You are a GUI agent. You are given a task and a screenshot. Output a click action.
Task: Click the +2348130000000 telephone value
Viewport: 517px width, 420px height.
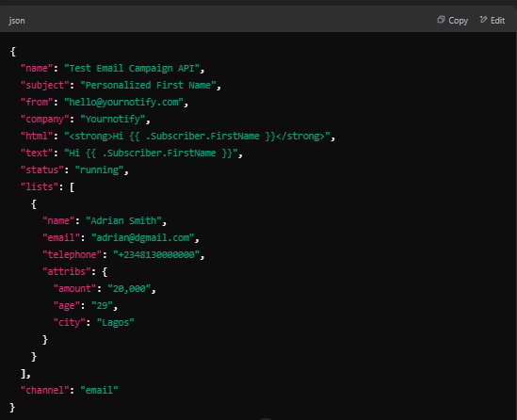point(156,254)
